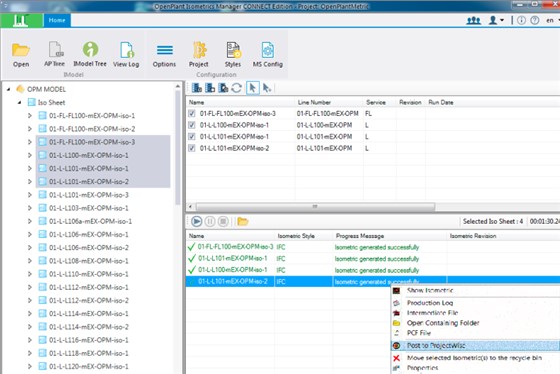Click the green application menu button
The height and width of the screenshot is (374, 560).
tap(21, 20)
